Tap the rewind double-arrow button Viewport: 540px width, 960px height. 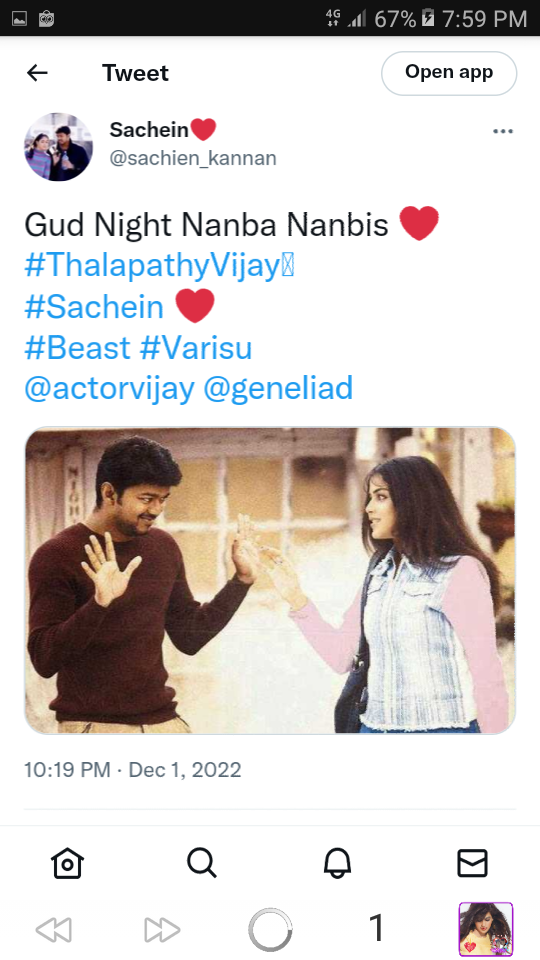point(54,930)
